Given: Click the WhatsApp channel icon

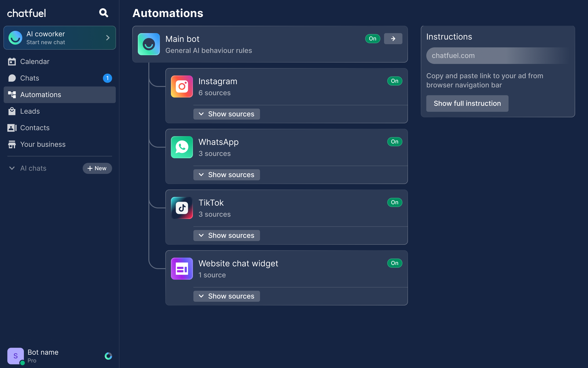Looking at the screenshot, I should coord(182,147).
